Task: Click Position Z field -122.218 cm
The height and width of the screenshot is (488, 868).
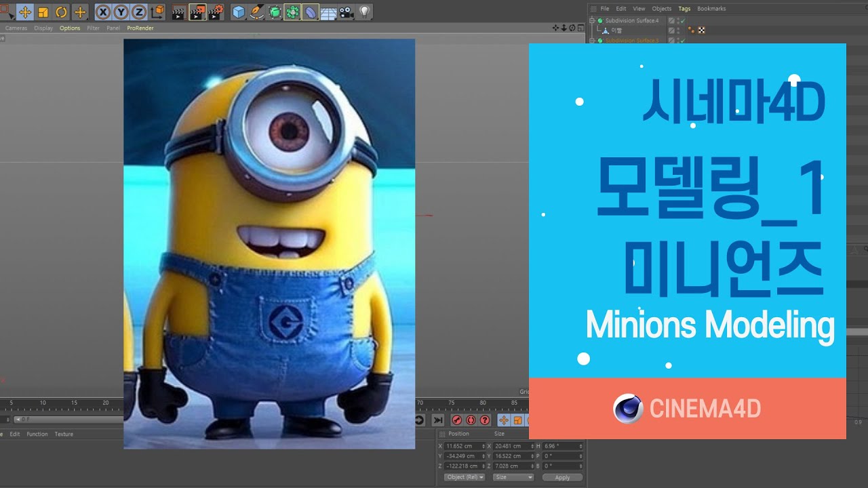Action: 465,466
